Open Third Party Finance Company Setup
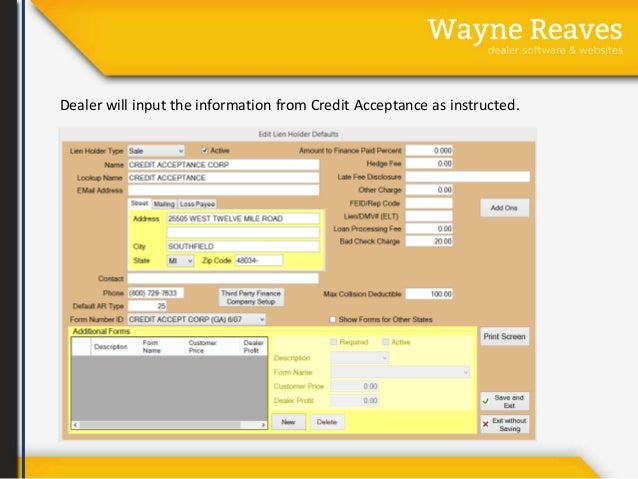 251,297
